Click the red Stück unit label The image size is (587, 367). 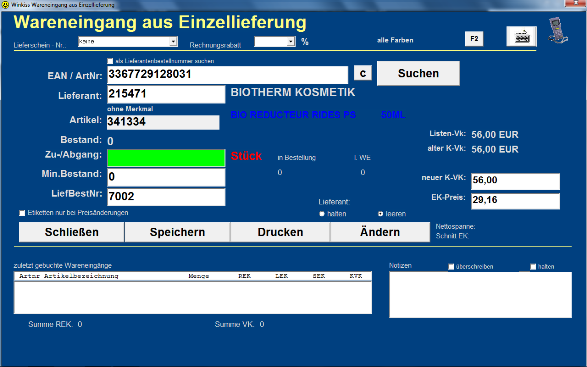coord(246,156)
